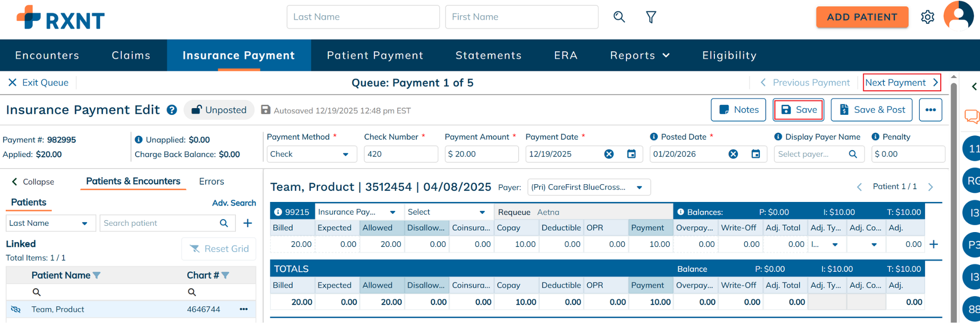The image size is (980, 323).
Task: Open the filter funnel icon in header
Action: pos(651,17)
